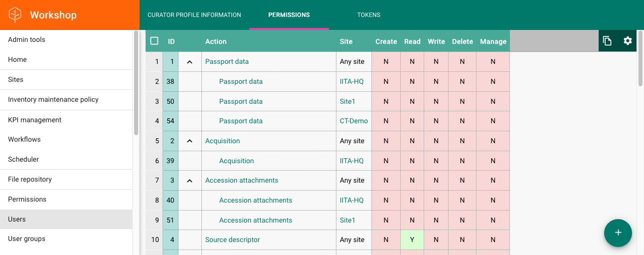Toggle the select-all checkbox in header

tap(155, 41)
